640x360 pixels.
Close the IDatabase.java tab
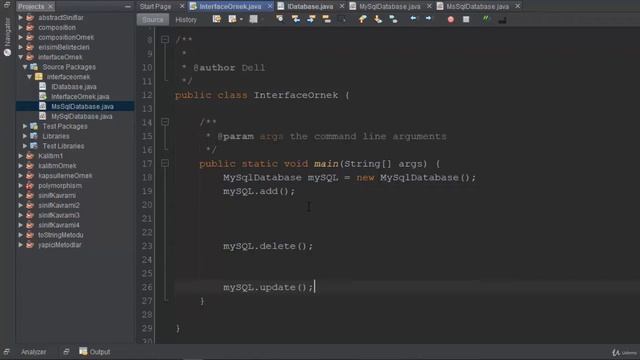coord(342,7)
